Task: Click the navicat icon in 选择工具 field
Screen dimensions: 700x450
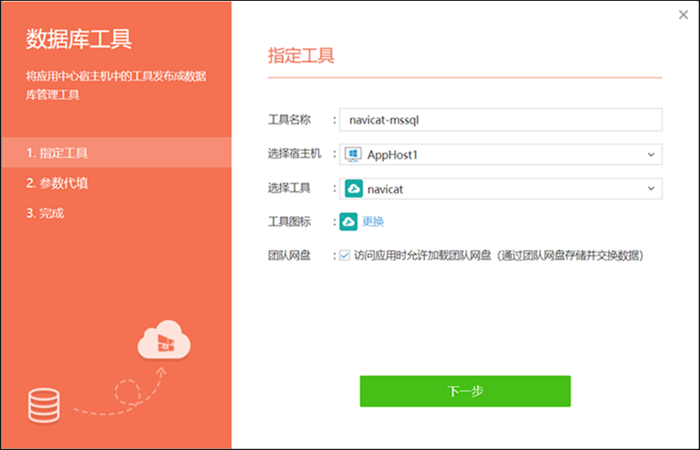Action: click(x=353, y=188)
